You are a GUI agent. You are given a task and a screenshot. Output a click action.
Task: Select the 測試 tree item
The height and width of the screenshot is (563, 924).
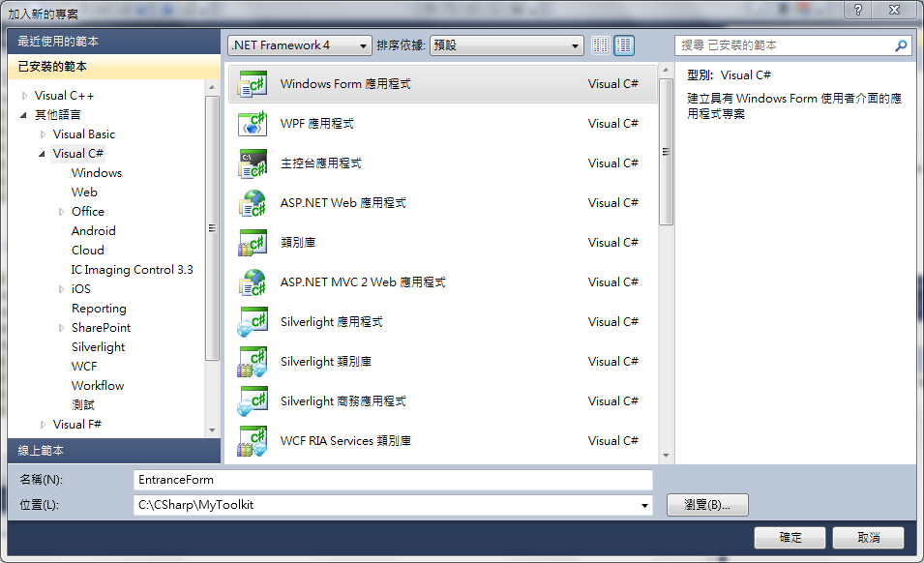pyautogui.click(x=83, y=405)
